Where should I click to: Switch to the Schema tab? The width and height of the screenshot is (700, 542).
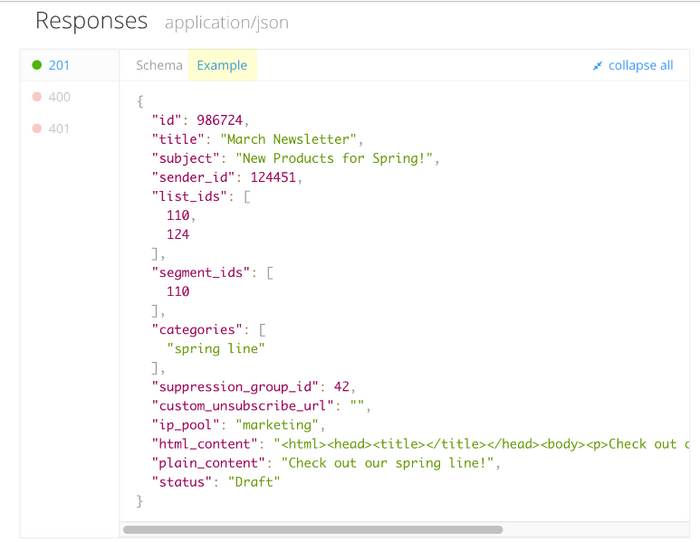pos(159,65)
